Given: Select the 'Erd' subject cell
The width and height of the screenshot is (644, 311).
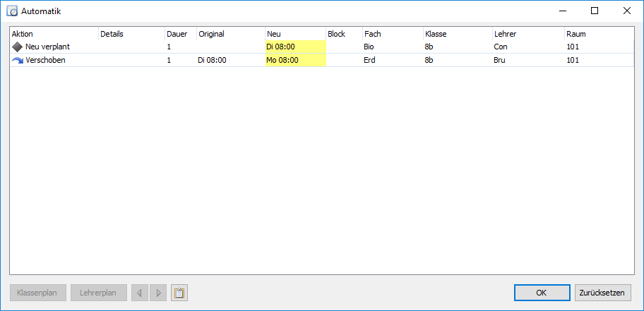Looking at the screenshot, I should click(x=369, y=61).
